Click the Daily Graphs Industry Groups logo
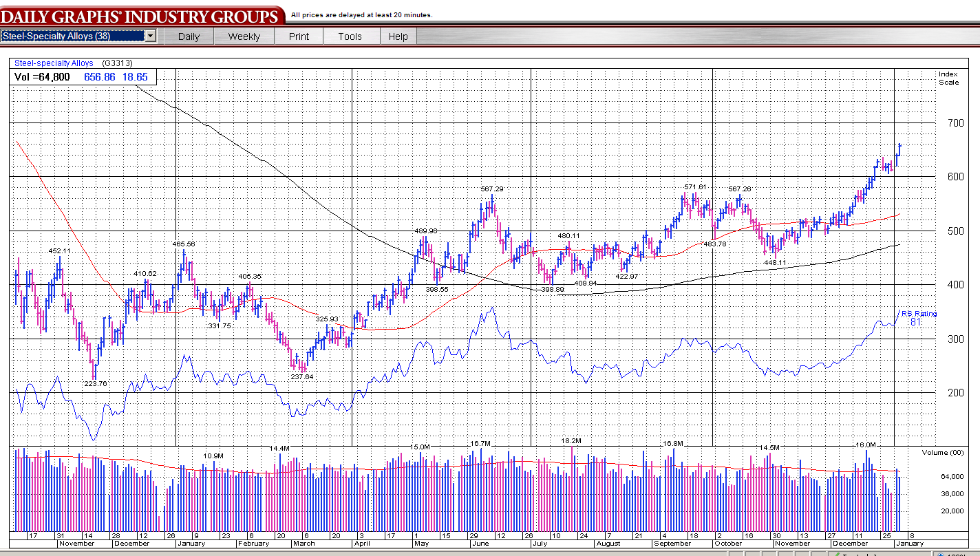The height and width of the screenshot is (556, 980). tap(141, 15)
